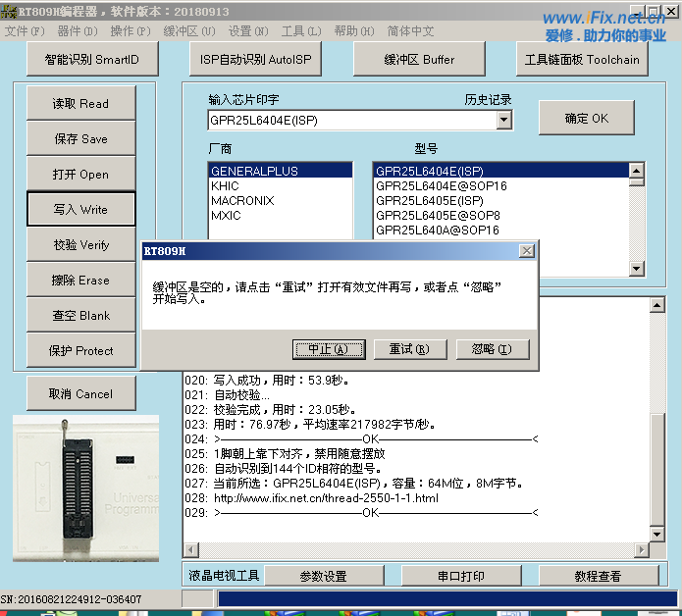
Task: Click the SN serial number status text
Action: (72, 599)
